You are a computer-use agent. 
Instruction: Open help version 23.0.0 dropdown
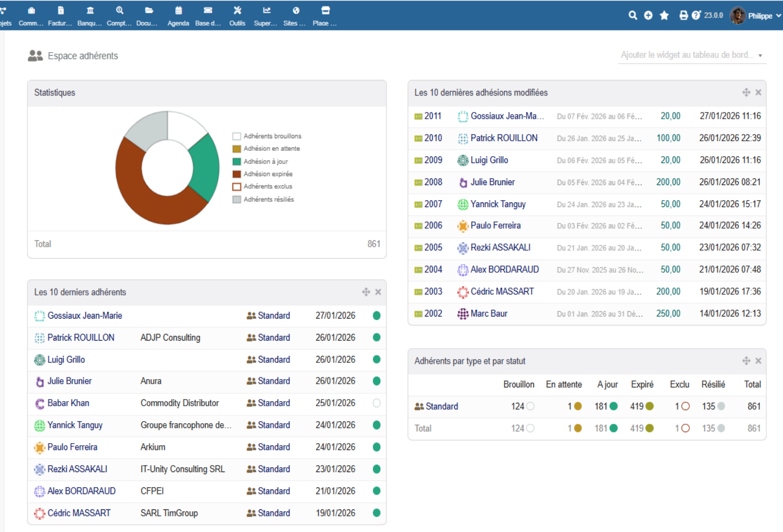pyautogui.click(x=708, y=15)
